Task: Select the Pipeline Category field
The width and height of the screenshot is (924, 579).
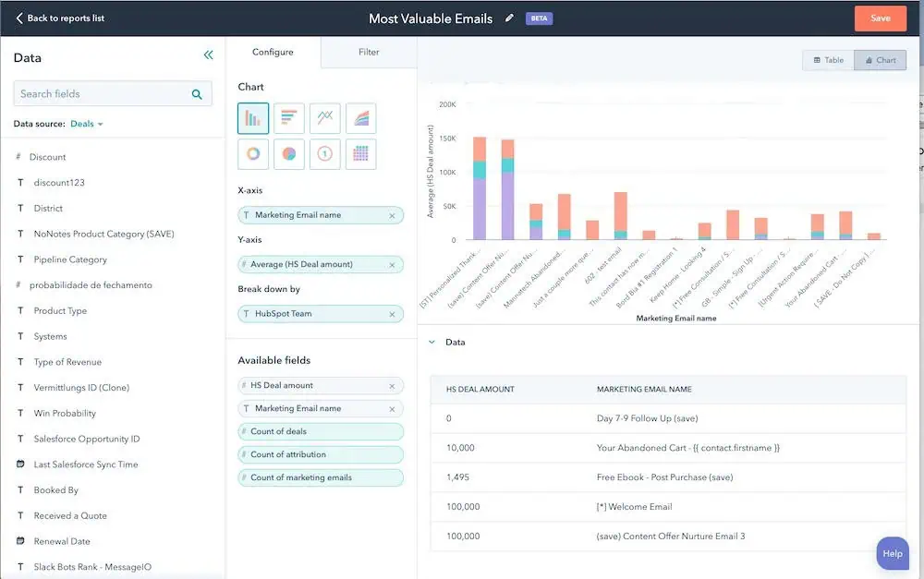Action: 70,259
